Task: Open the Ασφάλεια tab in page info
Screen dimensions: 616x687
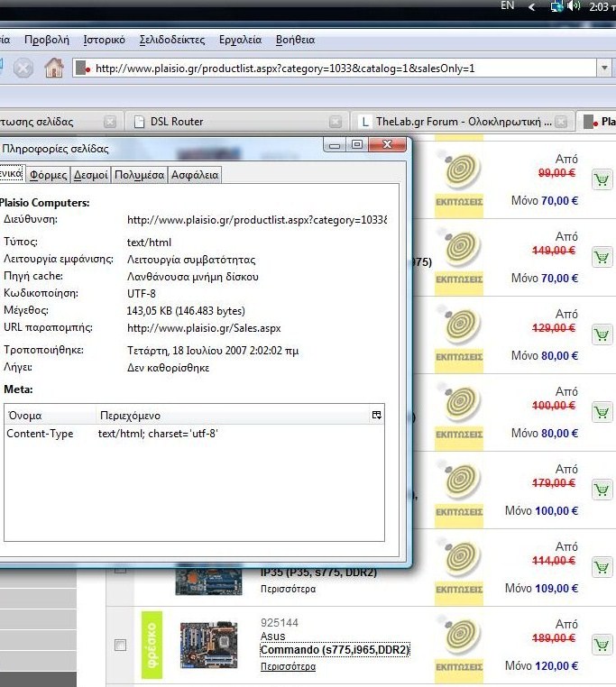Action: [x=195, y=175]
